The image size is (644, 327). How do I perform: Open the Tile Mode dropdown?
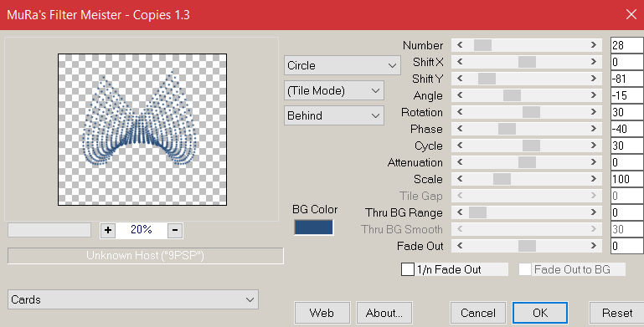pyautogui.click(x=334, y=90)
